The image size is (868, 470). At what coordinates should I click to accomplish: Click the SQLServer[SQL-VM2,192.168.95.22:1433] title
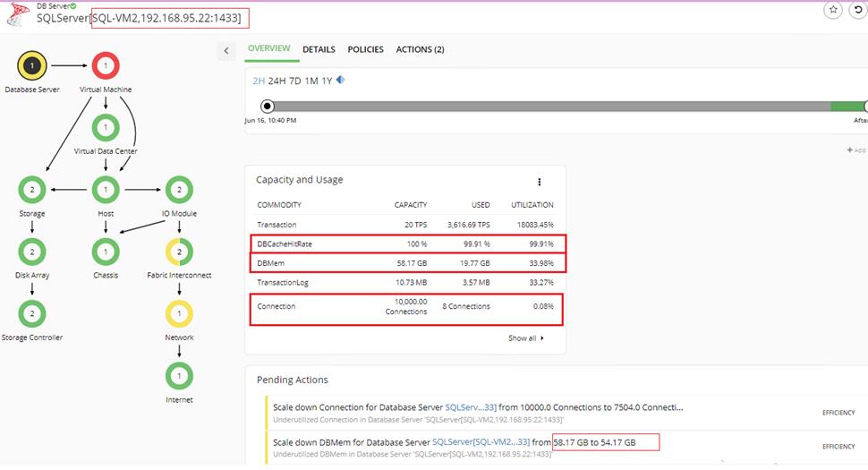pos(139,18)
